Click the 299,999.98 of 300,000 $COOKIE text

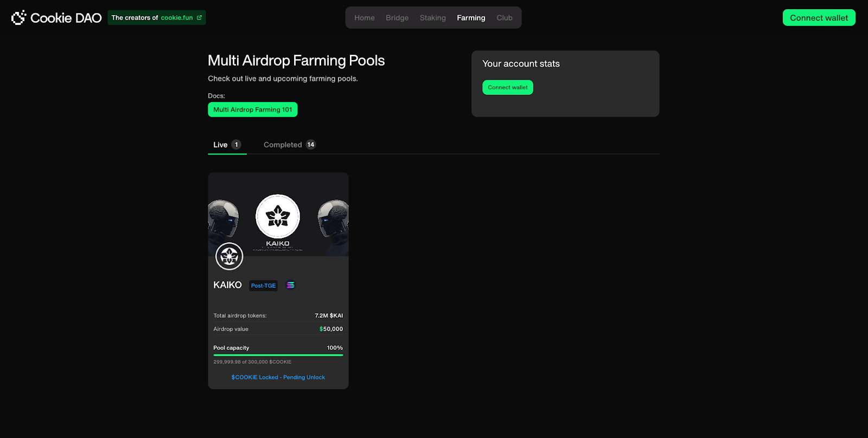tap(252, 362)
